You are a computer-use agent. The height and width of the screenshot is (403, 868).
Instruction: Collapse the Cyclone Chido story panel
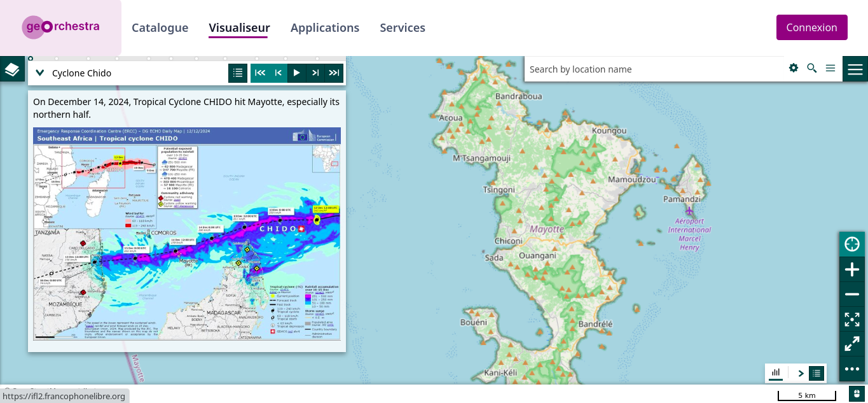coord(40,73)
